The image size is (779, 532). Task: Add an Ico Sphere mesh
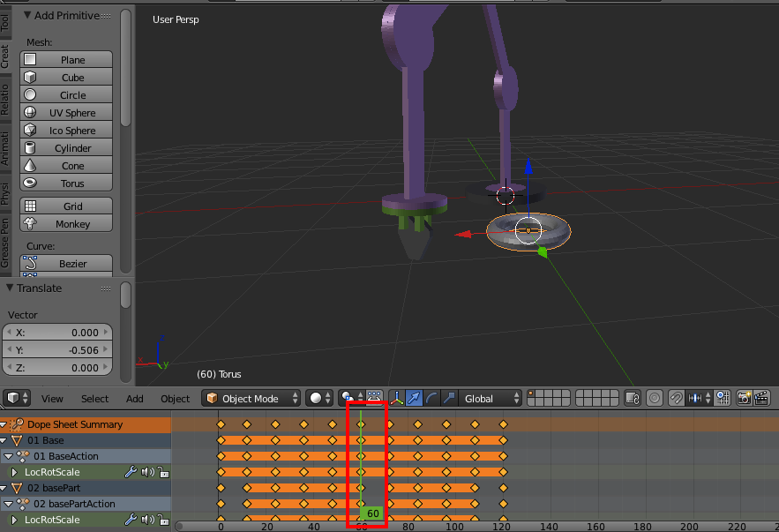(x=66, y=131)
